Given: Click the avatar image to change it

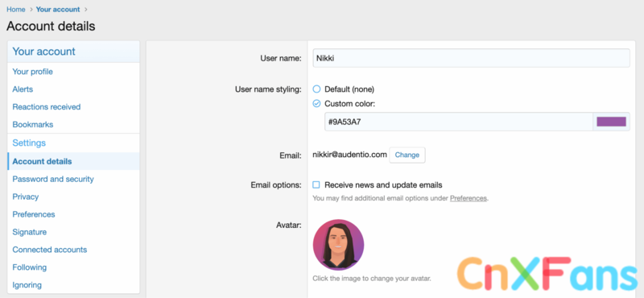Looking at the screenshot, I should (x=338, y=245).
